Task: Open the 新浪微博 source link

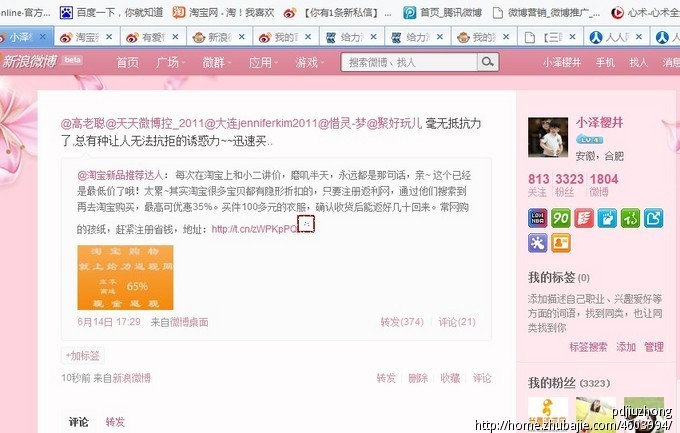Action: click(131, 378)
